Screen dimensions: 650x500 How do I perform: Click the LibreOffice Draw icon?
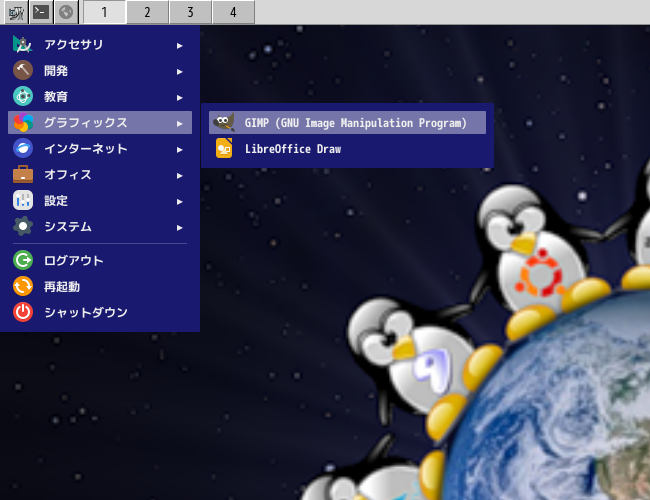224,148
